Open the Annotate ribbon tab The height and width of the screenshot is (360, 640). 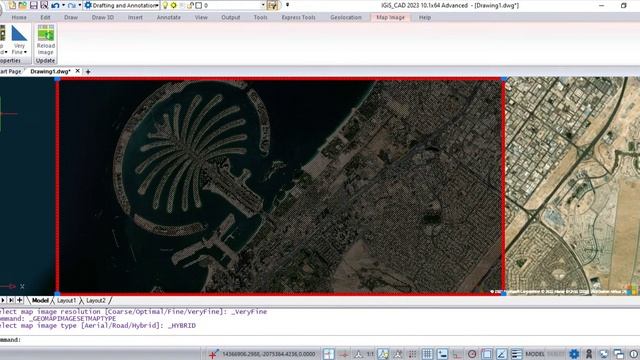click(x=169, y=18)
